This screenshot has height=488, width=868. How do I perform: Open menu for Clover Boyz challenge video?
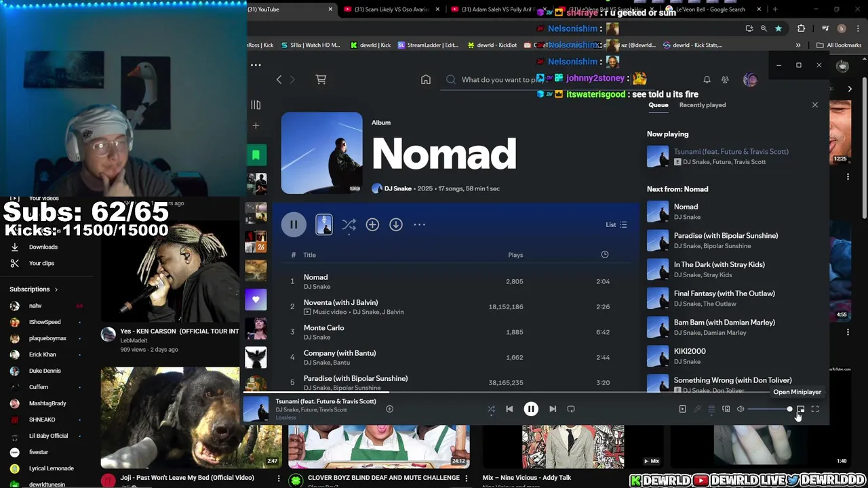point(466,478)
